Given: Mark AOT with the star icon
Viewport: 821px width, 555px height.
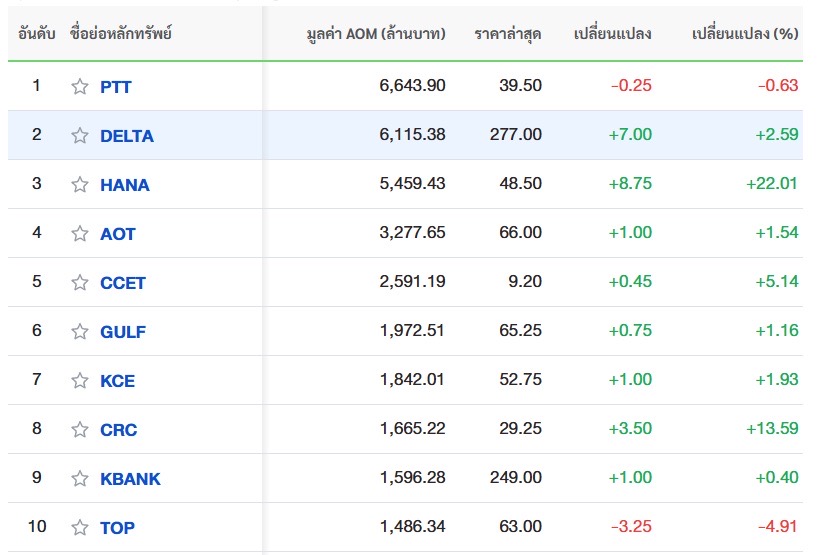Looking at the screenshot, I should pos(80,233).
